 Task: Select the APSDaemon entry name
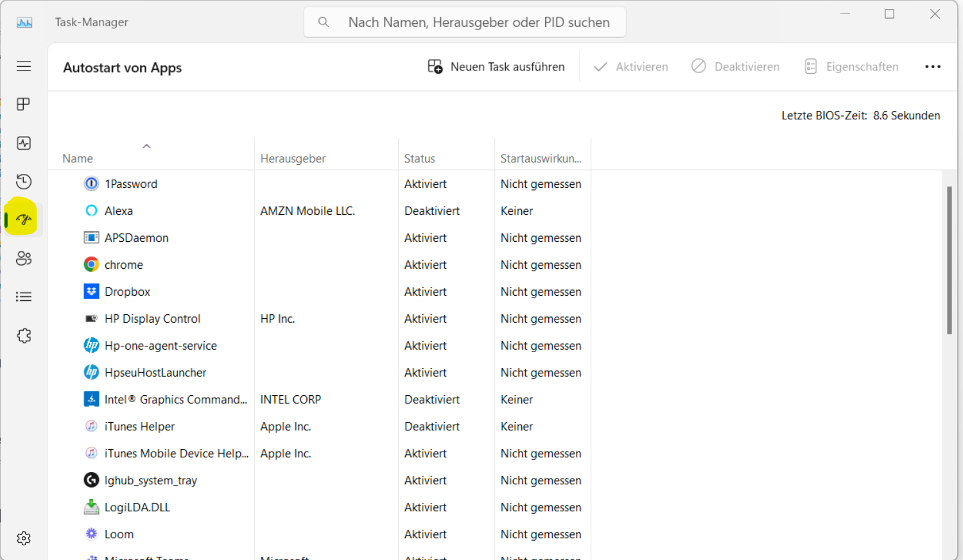pos(137,238)
